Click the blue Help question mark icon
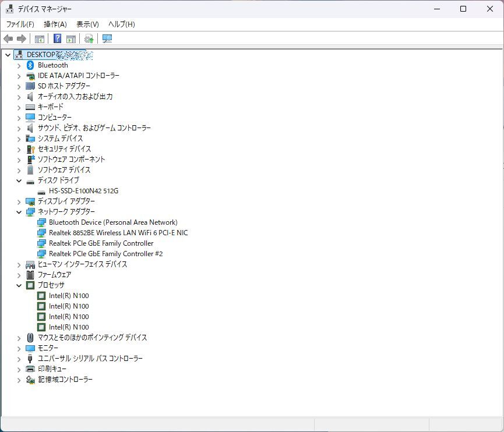Viewport: 504px width, 432px height. coord(58,38)
